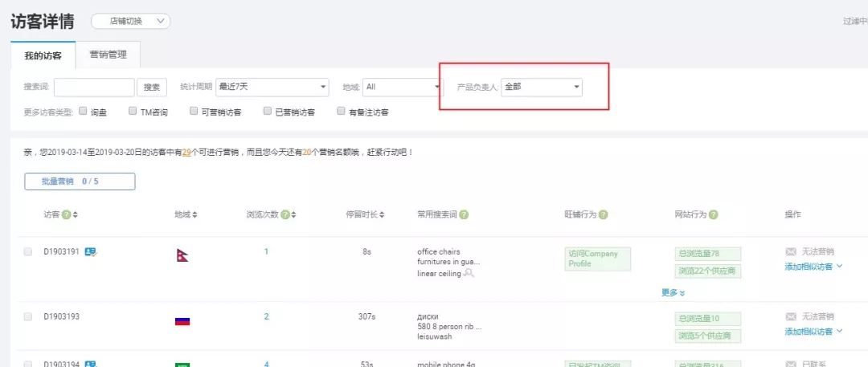Switch to 我的访客 tab
Screen dimensions: 868x367
point(43,55)
